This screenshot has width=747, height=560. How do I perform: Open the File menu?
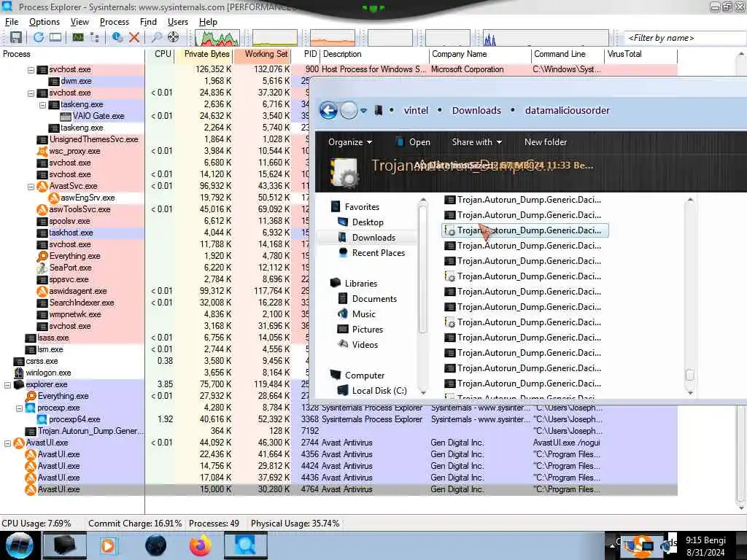pos(12,22)
